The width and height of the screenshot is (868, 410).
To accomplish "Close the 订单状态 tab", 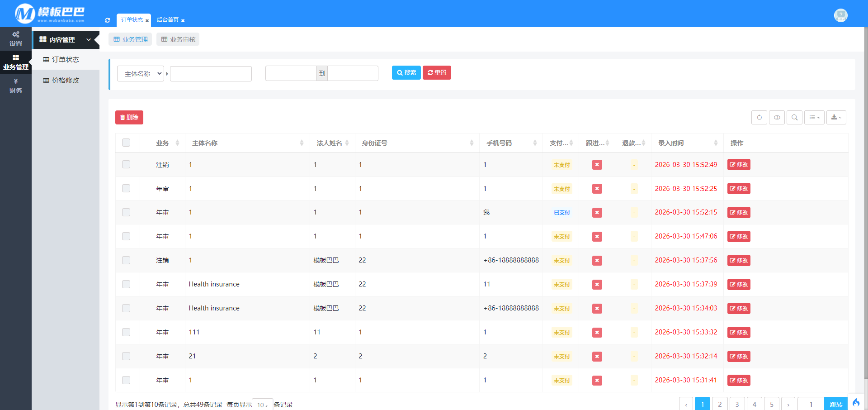I will click(x=147, y=21).
